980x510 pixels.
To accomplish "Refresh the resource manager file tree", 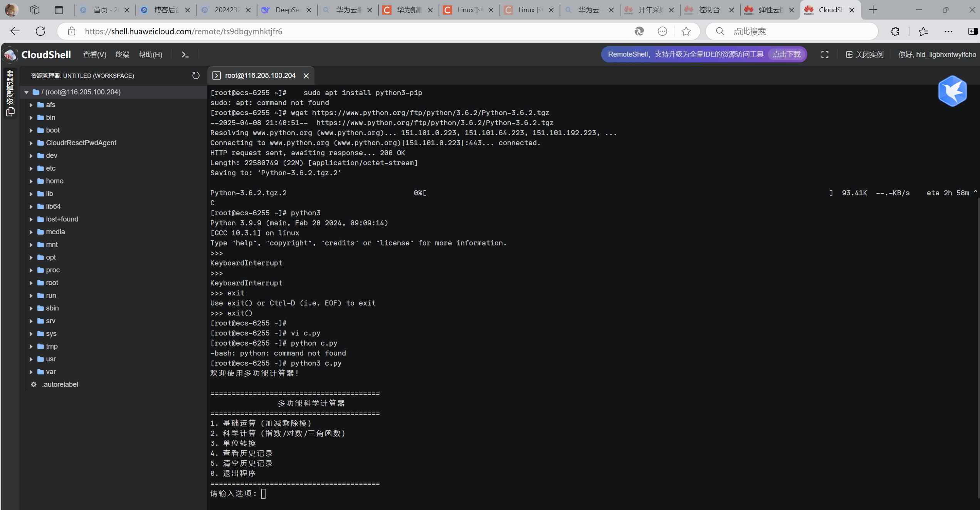I will coord(196,75).
